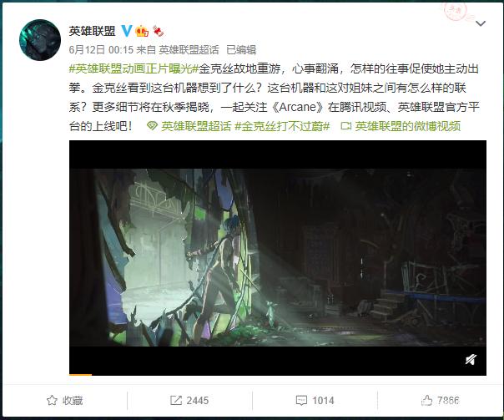Open the 1014 comments icon
The width and height of the screenshot is (504, 420).
[x=301, y=401]
